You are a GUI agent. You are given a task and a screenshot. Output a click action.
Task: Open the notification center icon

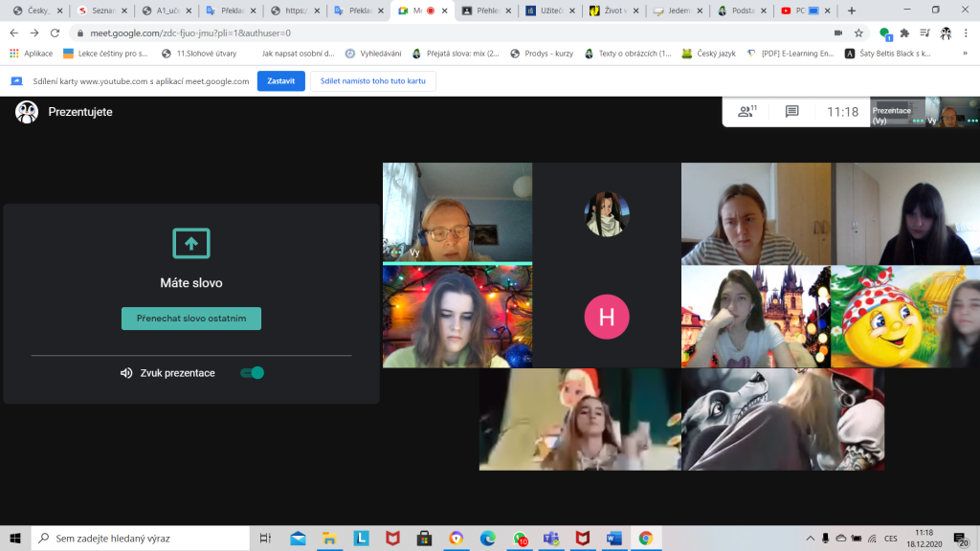click(961, 538)
